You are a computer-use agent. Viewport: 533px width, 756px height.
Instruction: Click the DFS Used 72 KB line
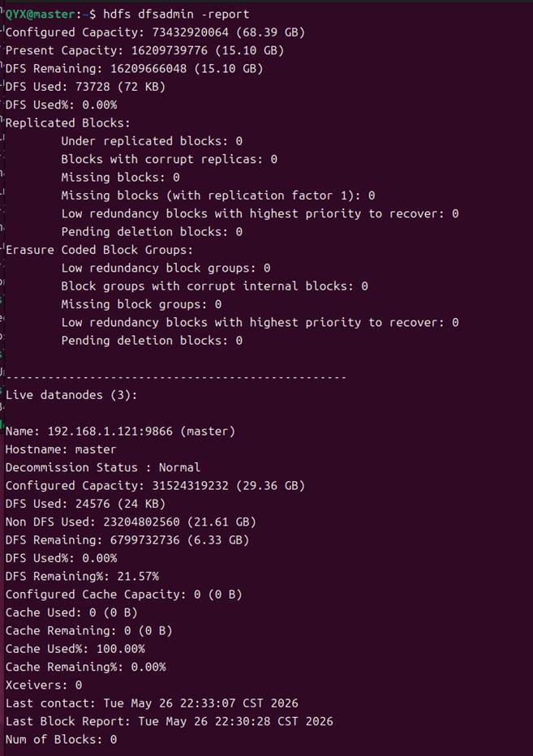pyautogui.click(x=85, y=87)
